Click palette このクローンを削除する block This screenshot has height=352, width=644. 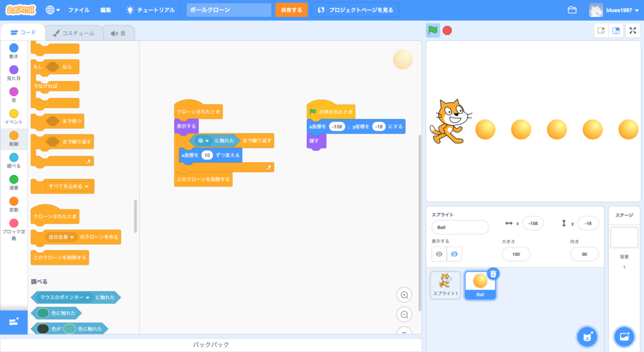60,258
